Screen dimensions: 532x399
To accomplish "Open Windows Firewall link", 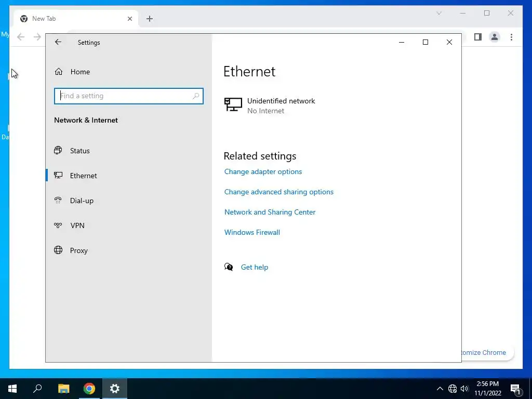I will [x=252, y=232].
